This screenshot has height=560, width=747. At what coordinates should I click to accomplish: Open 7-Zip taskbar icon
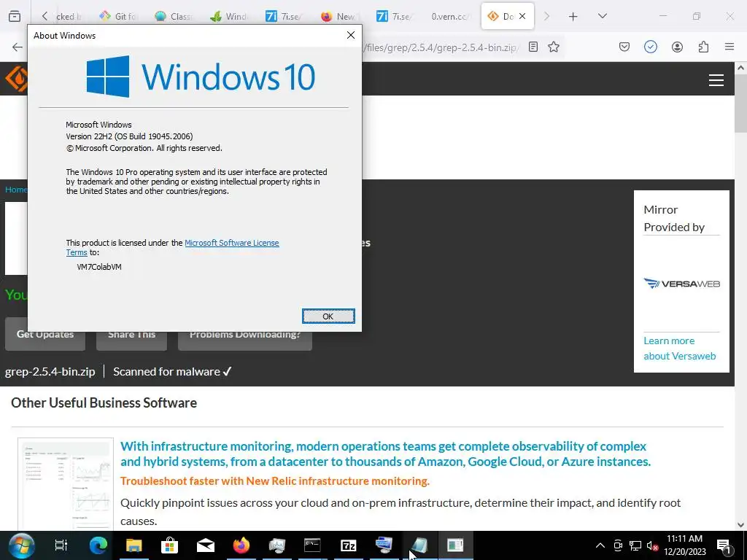(348, 545)
